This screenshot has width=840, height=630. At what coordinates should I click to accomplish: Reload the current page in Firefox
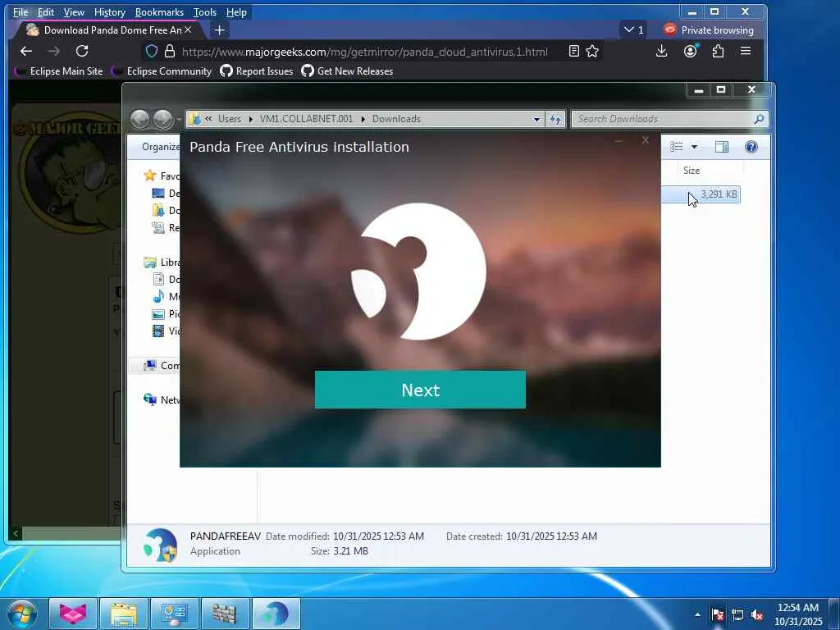click(82, 51)
